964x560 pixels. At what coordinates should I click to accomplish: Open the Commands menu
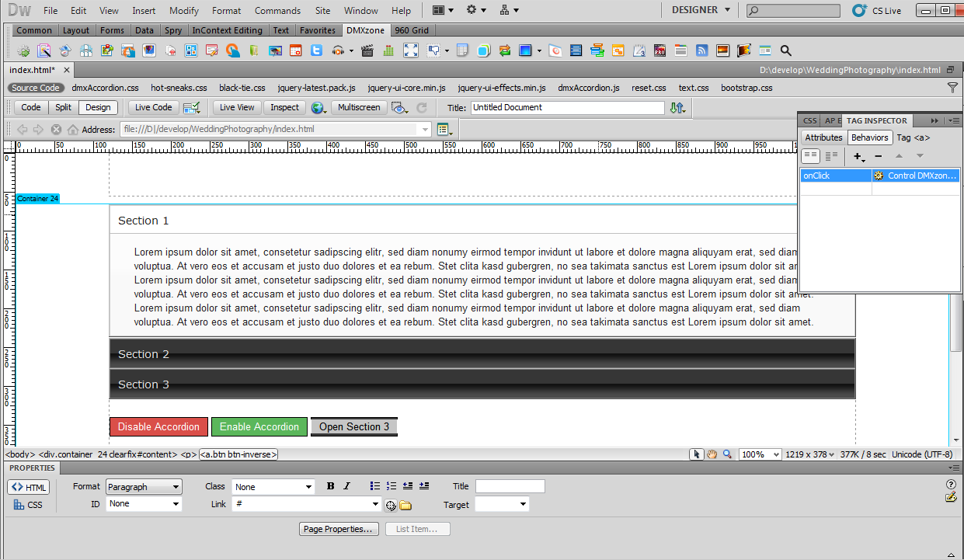(x=277, y=11)
